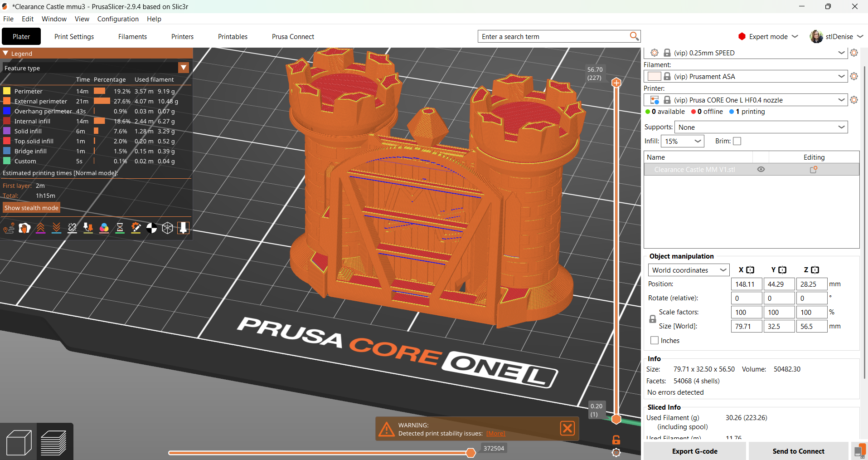Expand the Feature type selector in Legend

pyautogui.click(x=184, y=68)
